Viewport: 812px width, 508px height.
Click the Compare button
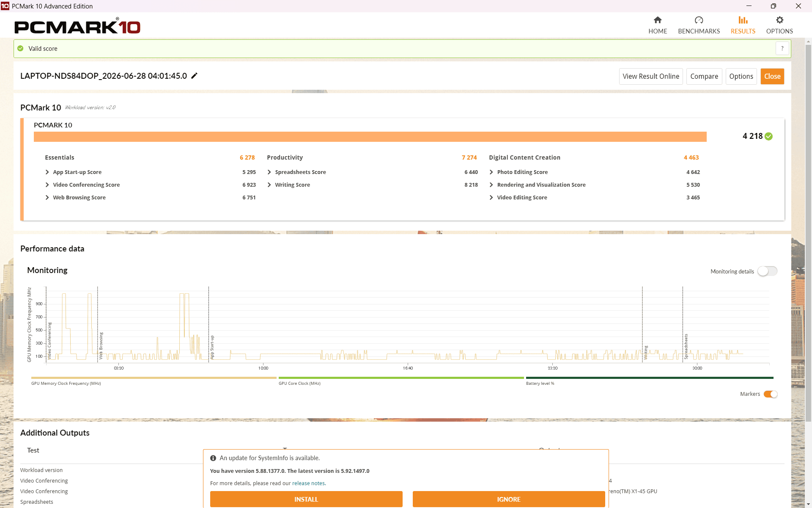point(704,76)
